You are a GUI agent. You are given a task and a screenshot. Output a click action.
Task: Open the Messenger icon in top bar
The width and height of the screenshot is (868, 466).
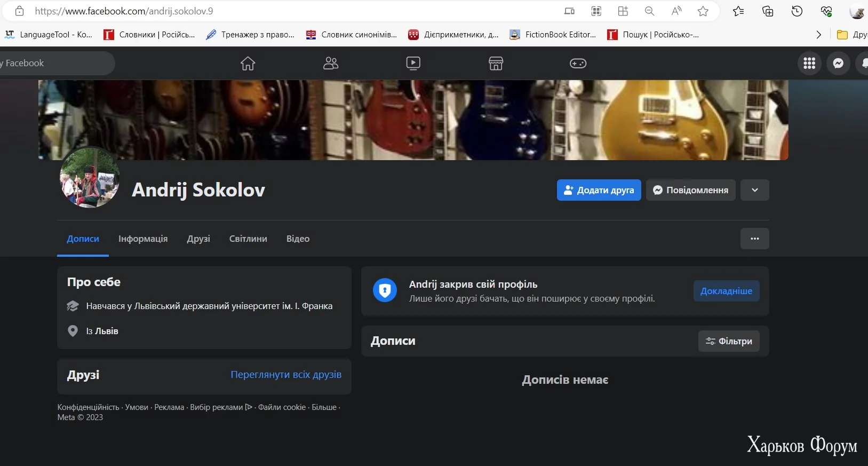[x=838, y=63]
